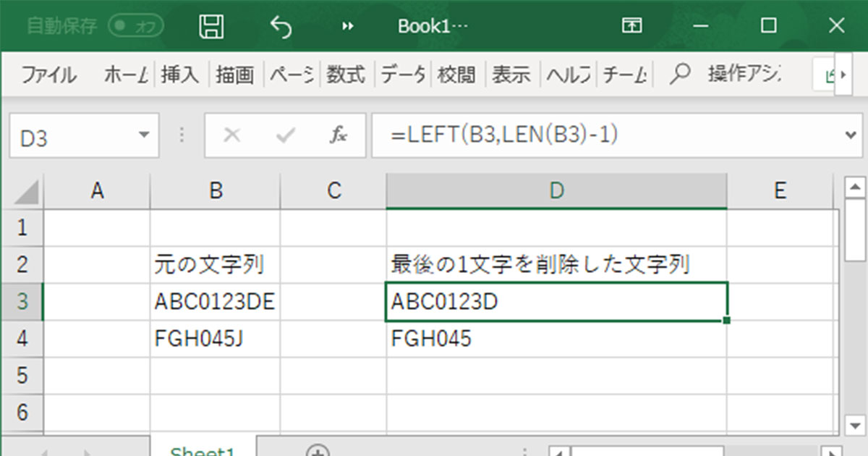Open the ファイル tab
Screen dimensions: 868x456
pos(48,74)
